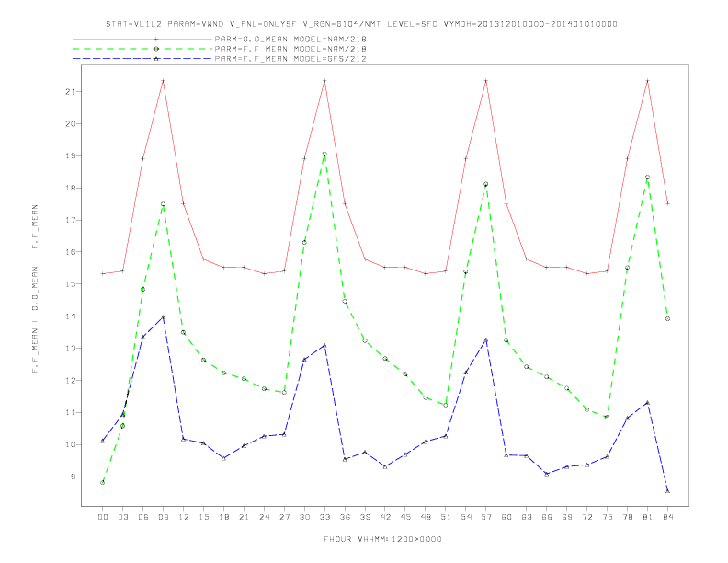Click y-axis tick label 14
This screenshot has height=563, width=728.
[x=70, y=316]
